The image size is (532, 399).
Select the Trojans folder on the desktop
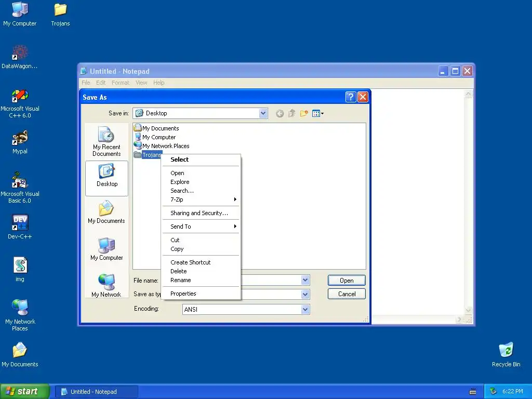coord(60,14)
